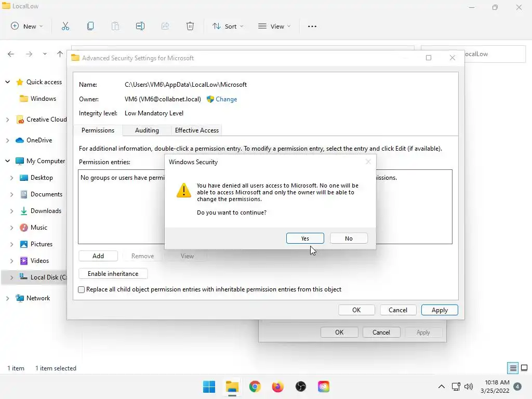The width and height of the screenshot is (532, 399).
Task: Launch Firefox from the taskbar
Action: 277,387
